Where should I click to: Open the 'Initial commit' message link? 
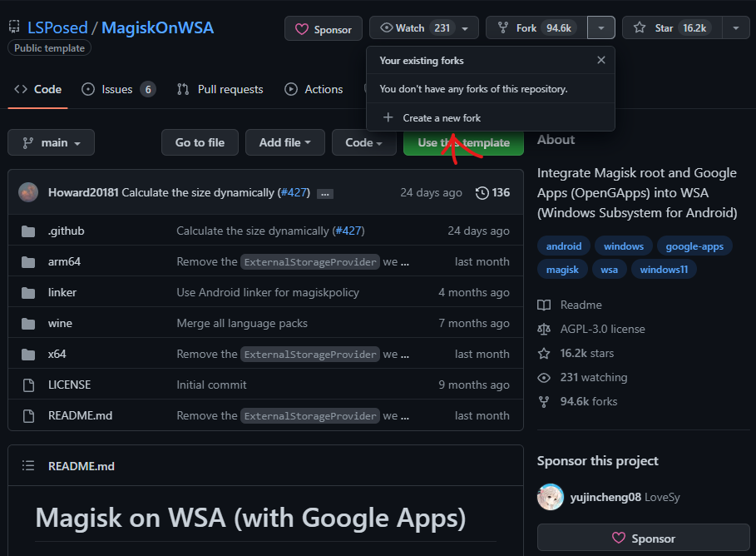coord(211,385)
